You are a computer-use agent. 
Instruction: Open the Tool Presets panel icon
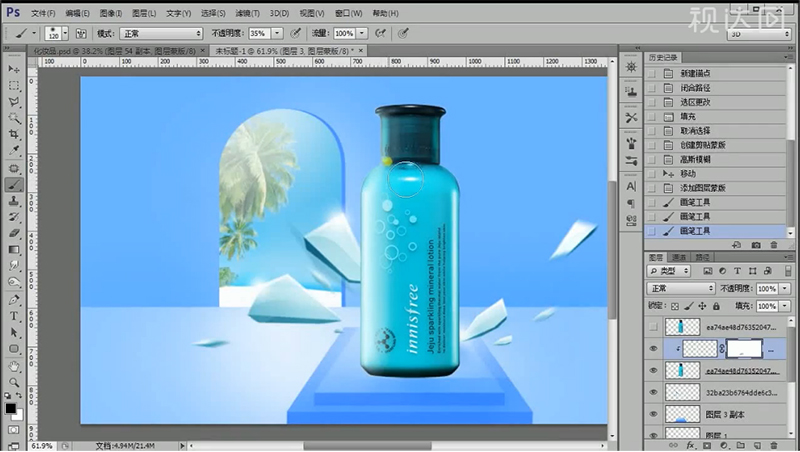tap(631, 117)
